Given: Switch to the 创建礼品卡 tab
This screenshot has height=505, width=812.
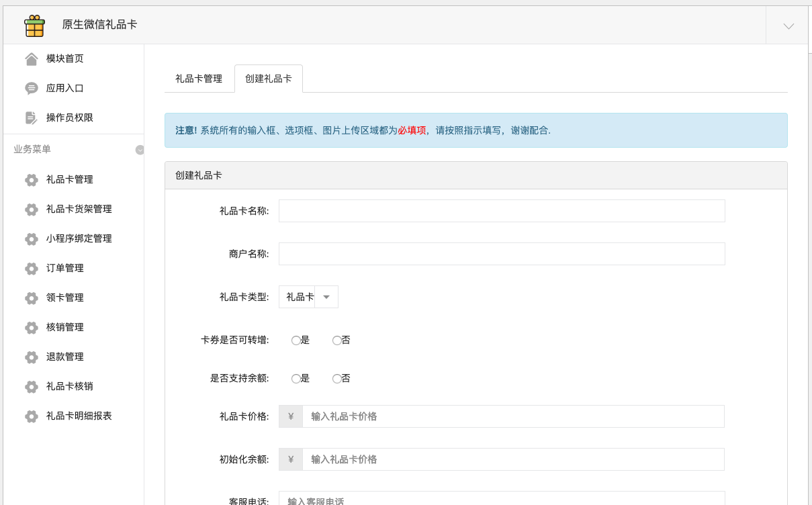Looking at the screenshot, I should click(x=269, y=79).
